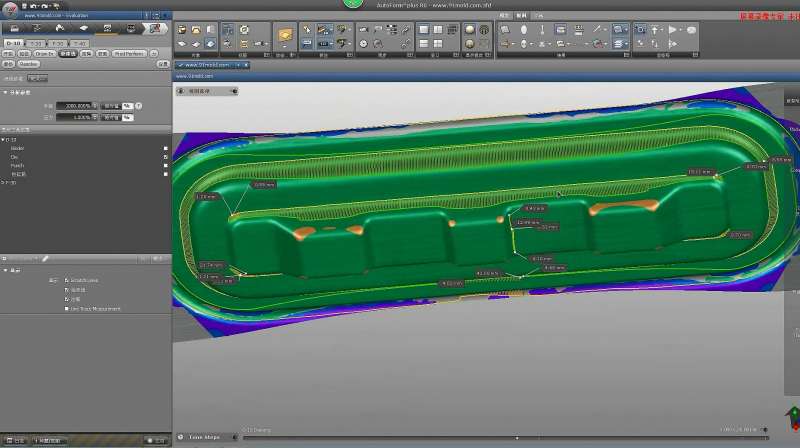Image resolution: width=800 pixels, height=448 pixels.
Task: Toggle the Die visibility checkbox
Action: (x=166, y=157)
